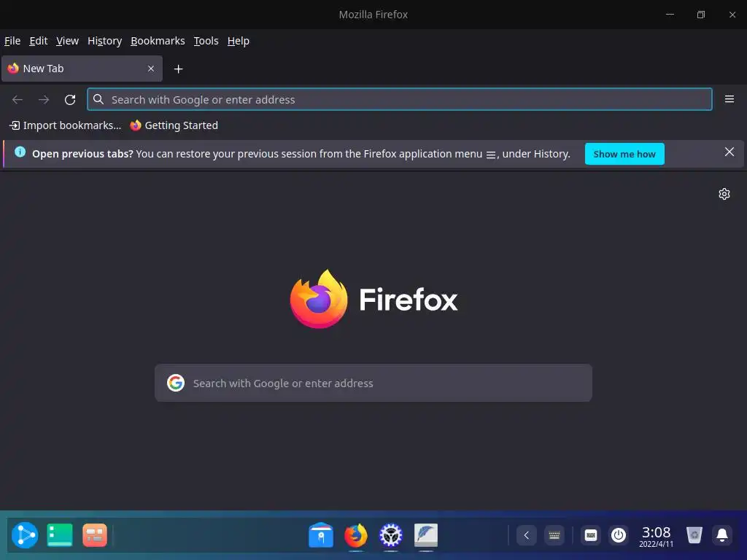
Task: Open the Edit menu
Action: [x=38, y=41]
